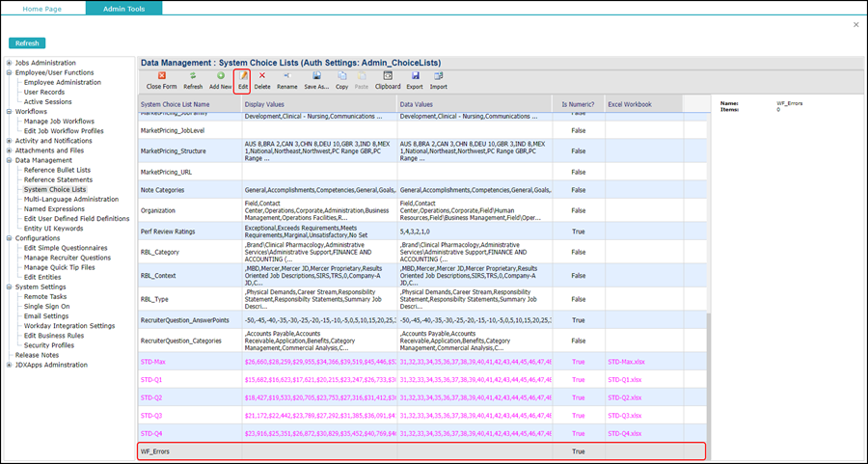The height and width of the screenshot is (464, 868).
Task: Click the Edit pencil icon
Action: pos(244,75)
